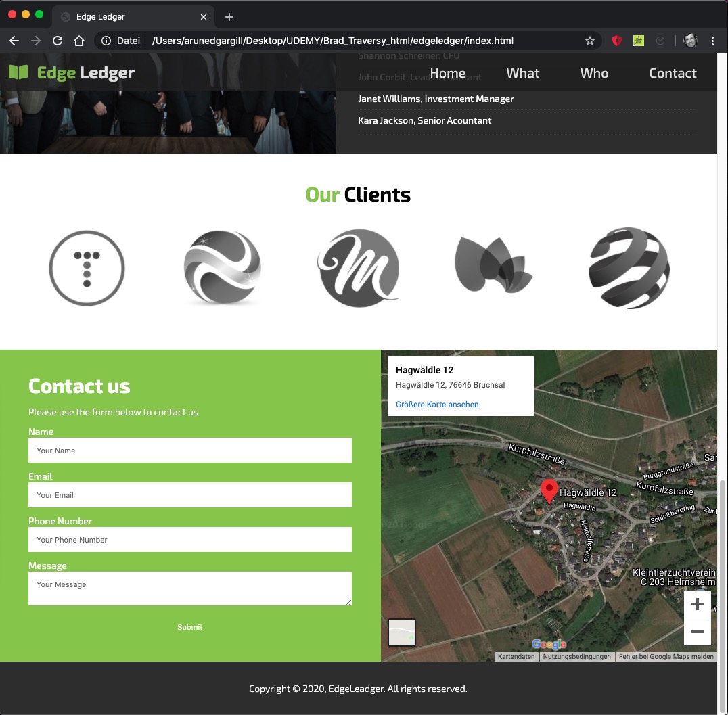The image size is (728, 715).
Task: Open the red shield extension
Action: (616, 41)
